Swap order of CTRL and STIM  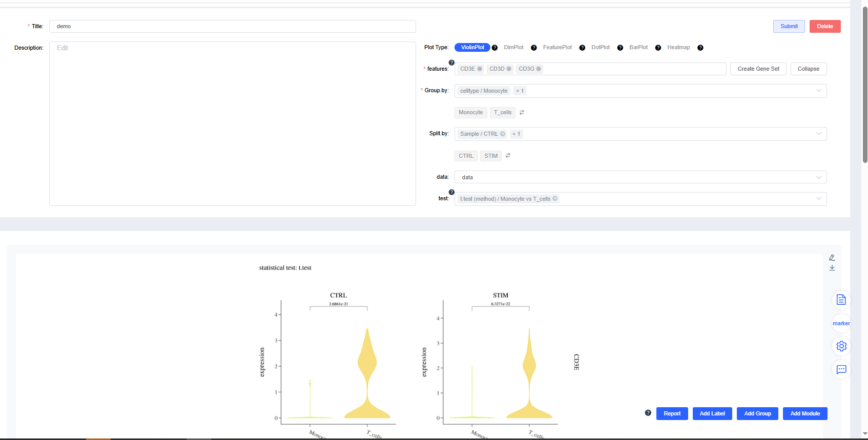(508, 156)
